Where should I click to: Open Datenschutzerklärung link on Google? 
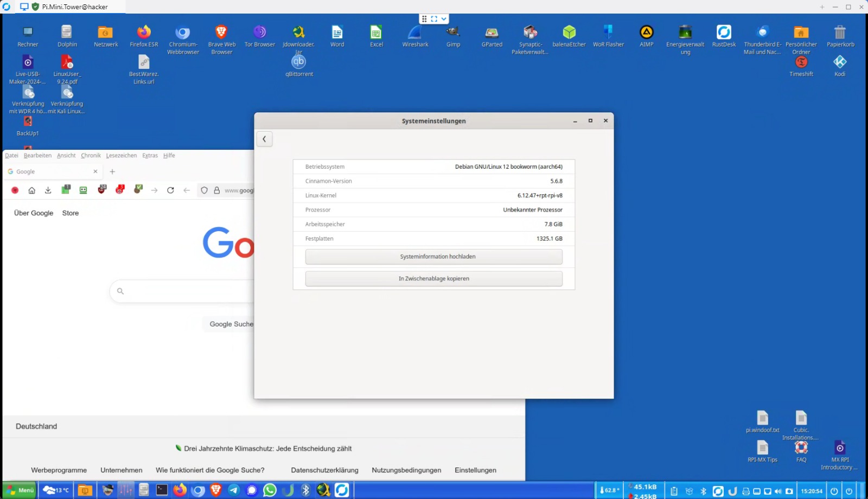324,470
